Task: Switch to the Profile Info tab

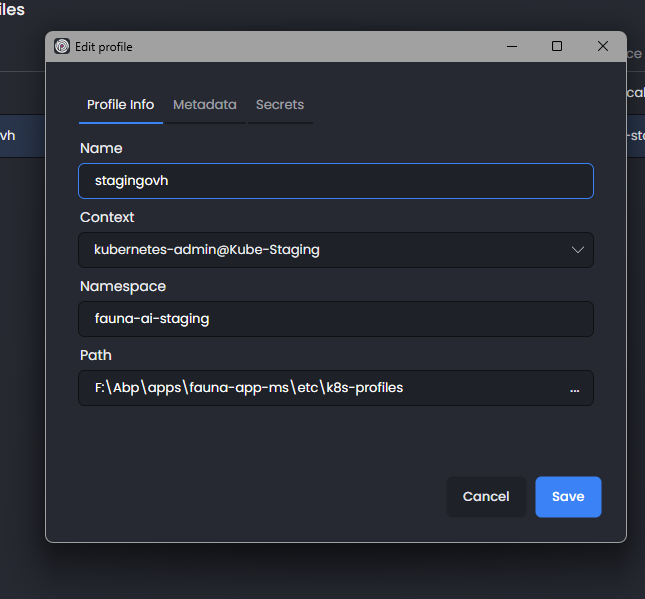Action: [120, 105]
